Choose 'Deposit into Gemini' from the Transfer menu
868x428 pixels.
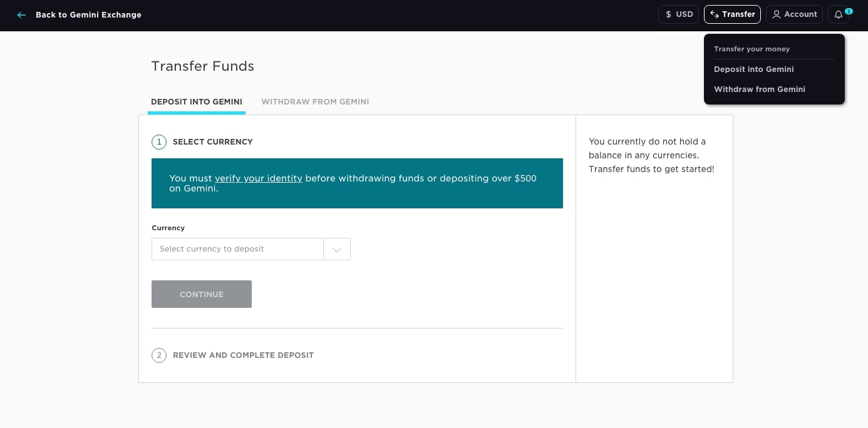point(753,69)
